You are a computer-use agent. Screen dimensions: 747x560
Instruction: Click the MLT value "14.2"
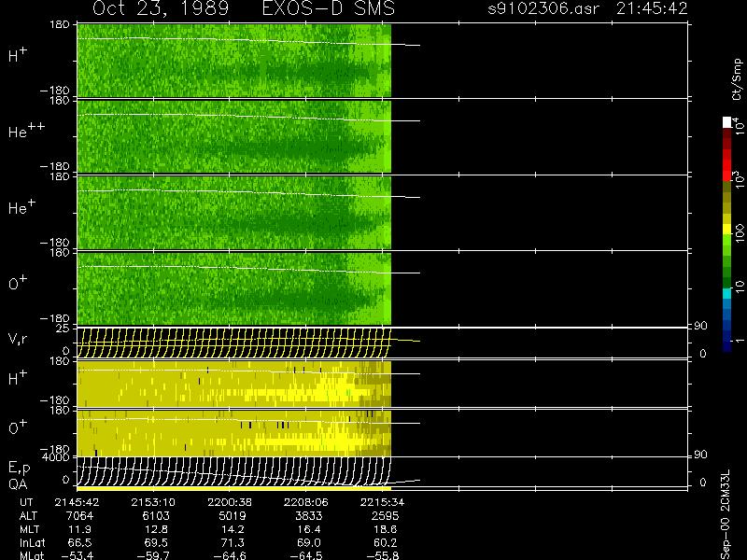click(233, 529)
